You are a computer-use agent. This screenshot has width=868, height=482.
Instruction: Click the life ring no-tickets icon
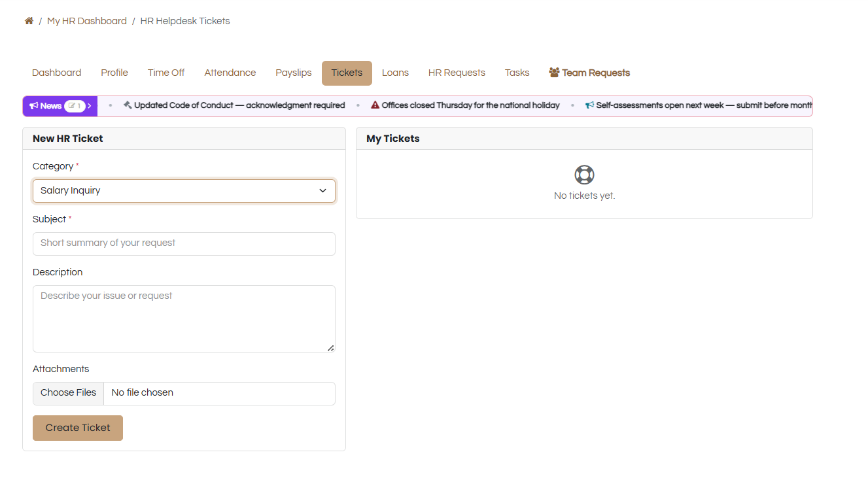coord(584,175)
